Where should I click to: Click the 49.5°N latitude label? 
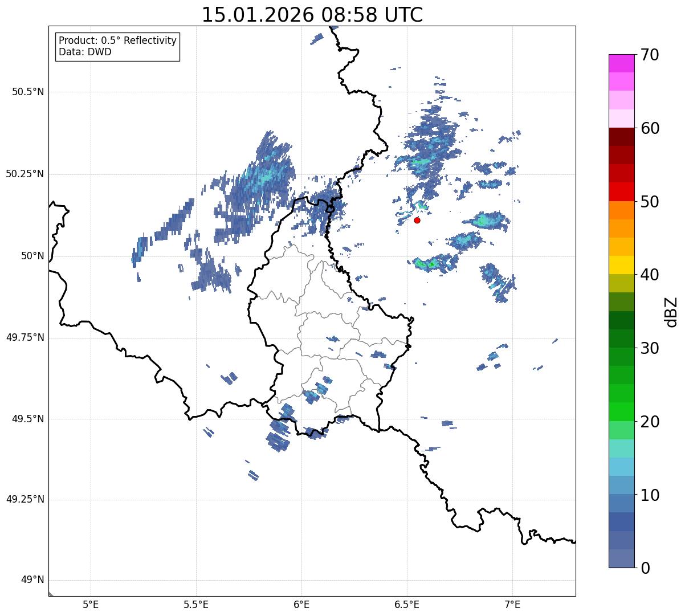point(28,419)
